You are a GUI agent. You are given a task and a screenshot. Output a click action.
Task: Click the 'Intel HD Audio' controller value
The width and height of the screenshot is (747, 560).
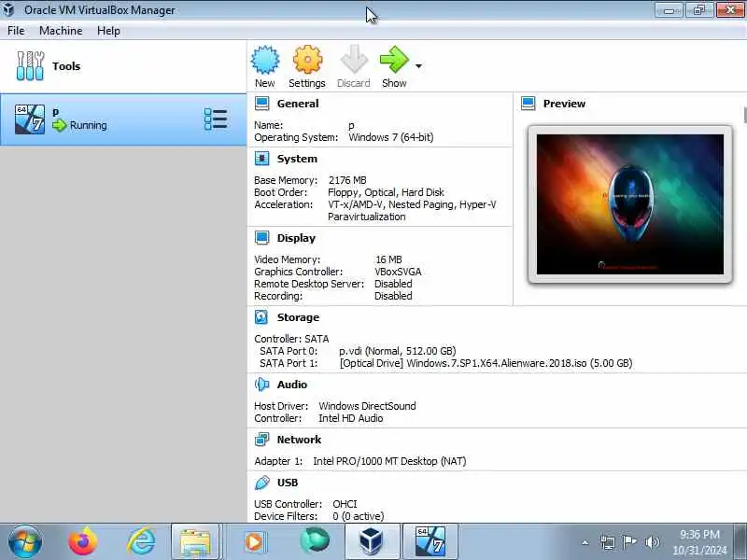coord(351,418)
